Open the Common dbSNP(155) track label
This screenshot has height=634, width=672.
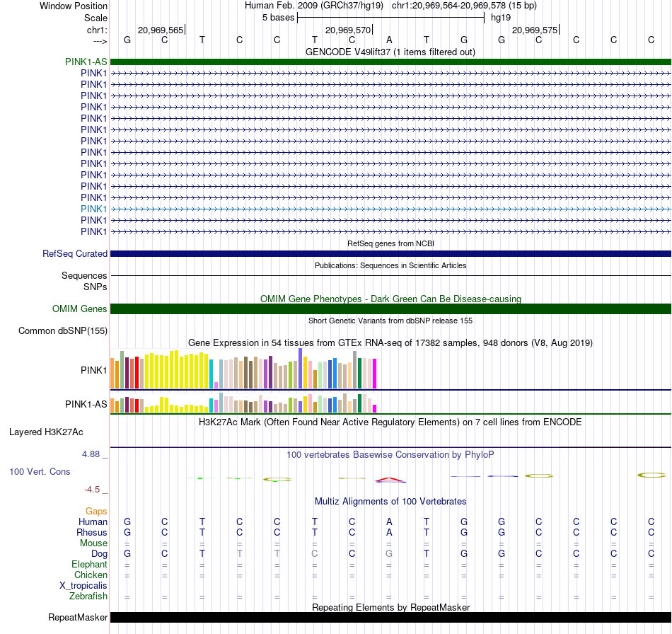tap(62, 331)
